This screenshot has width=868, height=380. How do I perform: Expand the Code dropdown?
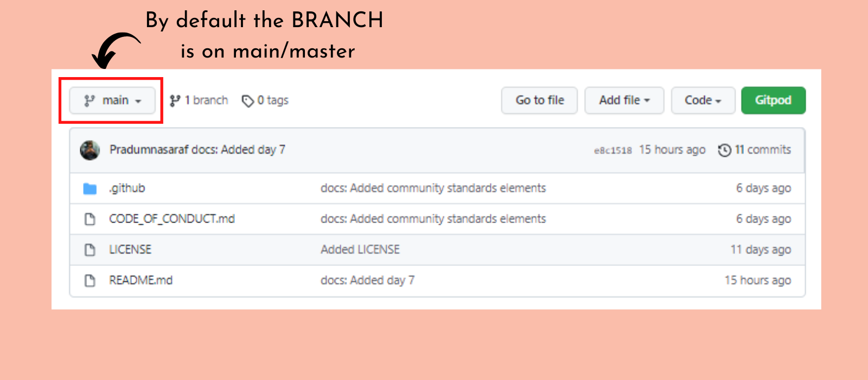[703, 100]
